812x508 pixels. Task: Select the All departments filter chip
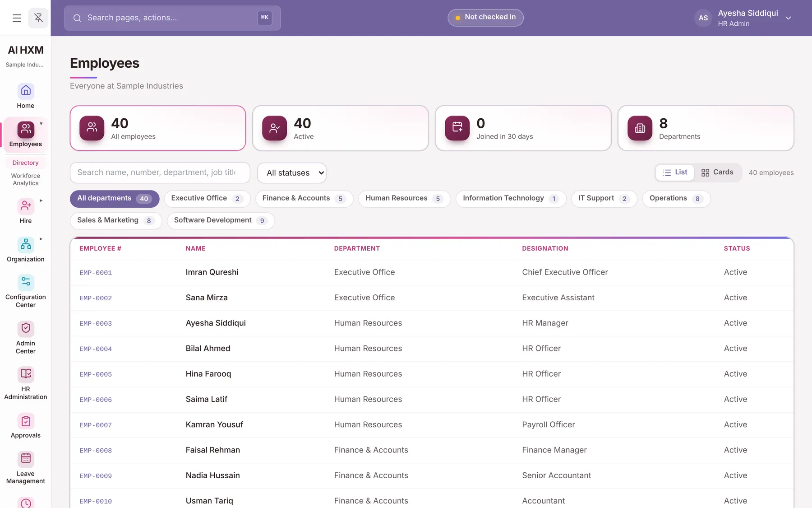[115, 199]
